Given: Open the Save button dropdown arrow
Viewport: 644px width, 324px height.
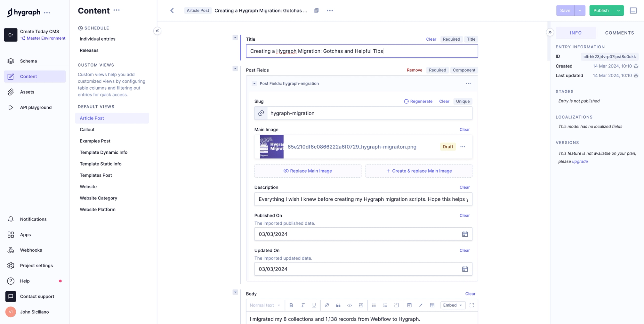Looking at the screenshot, I should (x=580, y=11).
